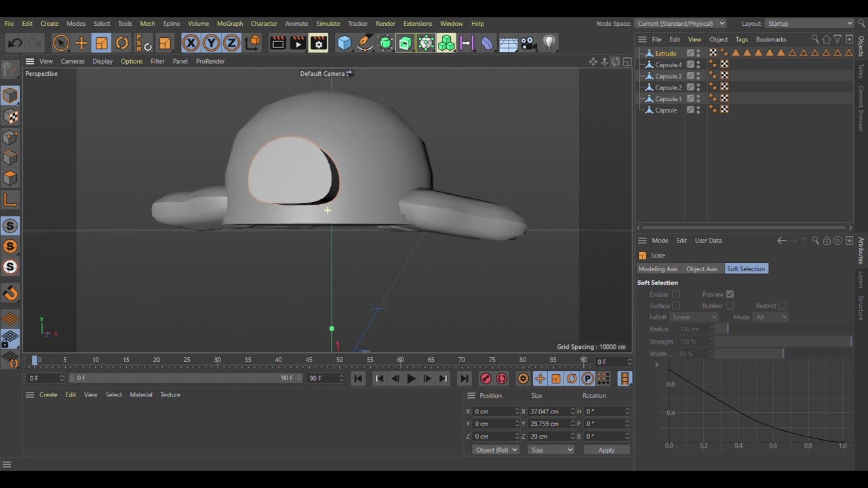This screenshot has width=868, height=488.
Task: Activate the Move tool in top toolbar
Action: click(81, 43)
